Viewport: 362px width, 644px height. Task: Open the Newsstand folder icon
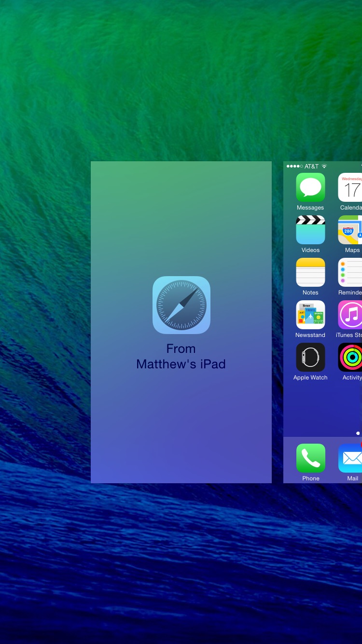pyautogui.click(x=310, y=315)
